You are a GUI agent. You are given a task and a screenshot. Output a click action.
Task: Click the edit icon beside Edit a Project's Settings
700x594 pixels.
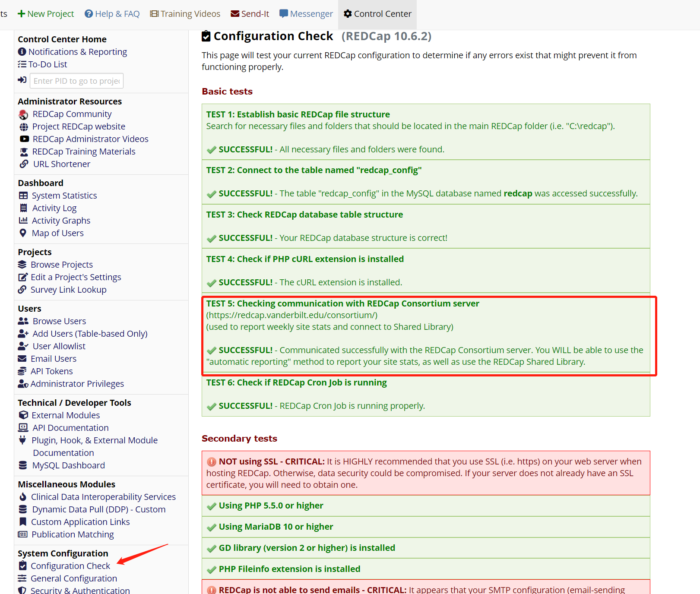(x=22, y=277)
